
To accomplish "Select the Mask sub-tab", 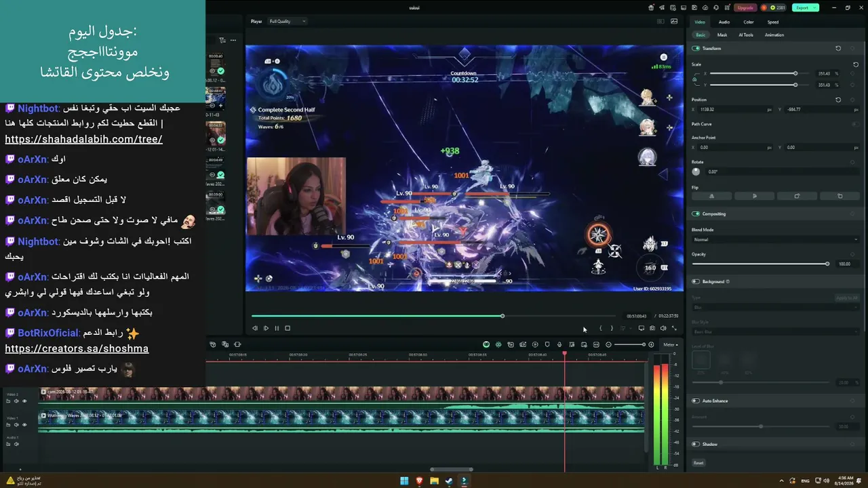I will [x=722, y=35].
